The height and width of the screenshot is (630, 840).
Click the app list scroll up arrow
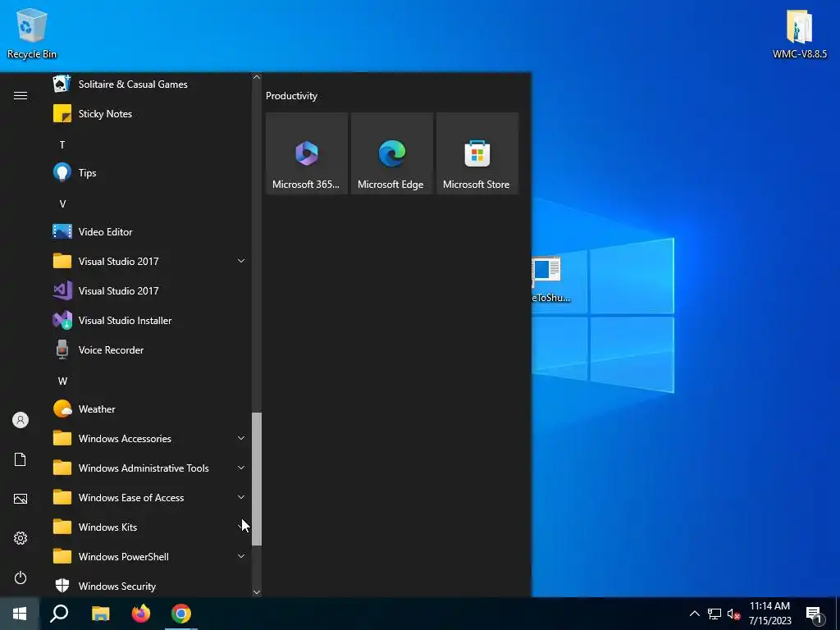click(257, 77)
